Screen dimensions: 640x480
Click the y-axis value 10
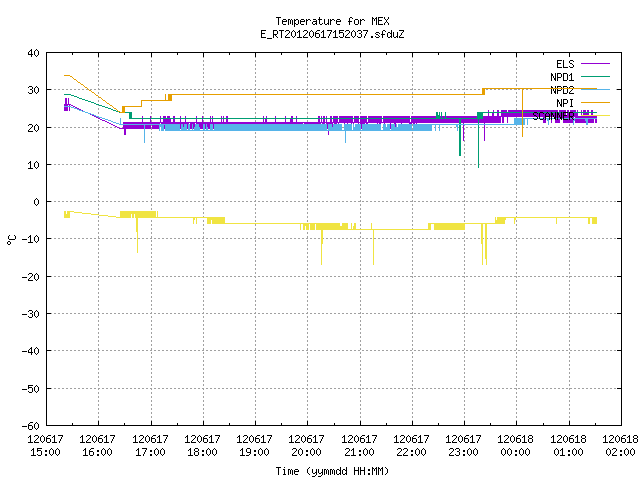[33, 165]
